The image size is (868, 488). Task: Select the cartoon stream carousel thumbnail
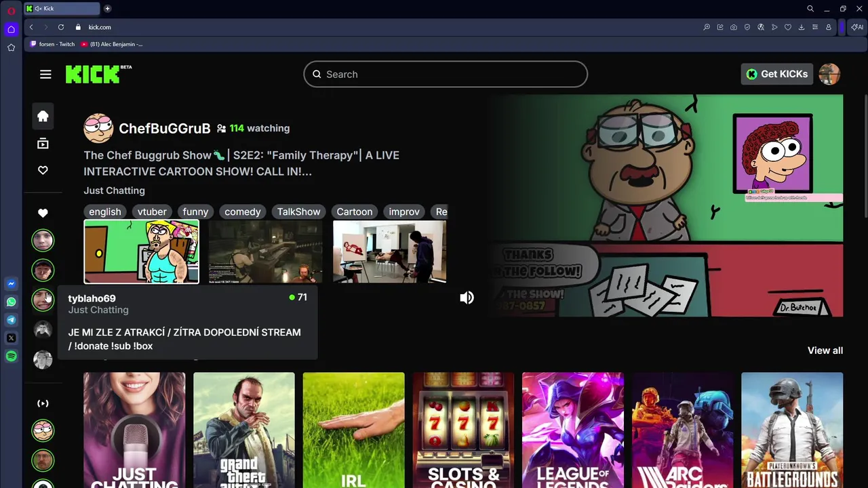[x=142, y=251]
